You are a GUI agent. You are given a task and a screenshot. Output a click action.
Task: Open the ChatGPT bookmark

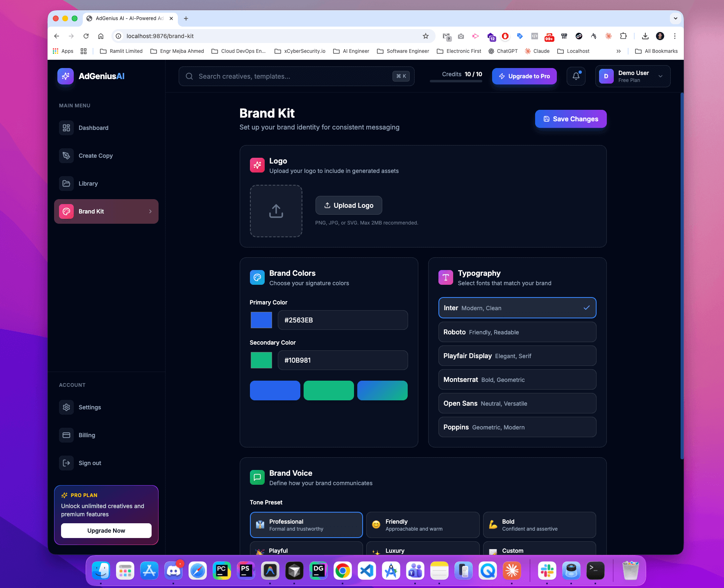503,51
